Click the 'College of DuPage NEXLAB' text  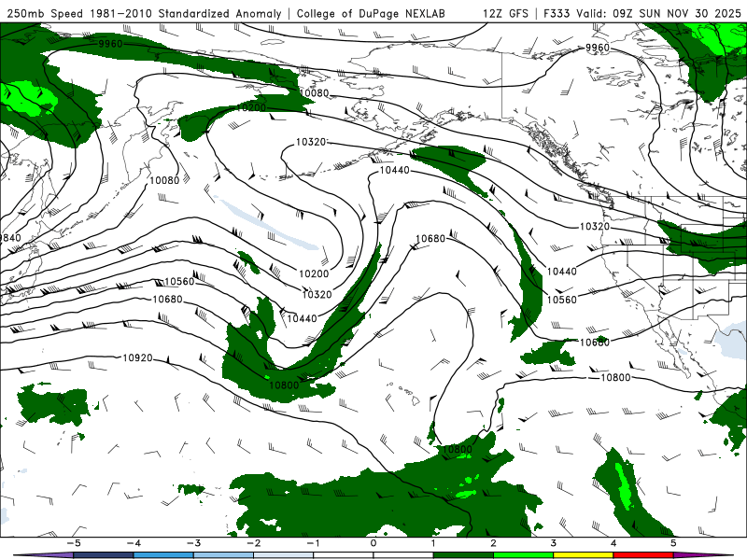coord(371,14)
